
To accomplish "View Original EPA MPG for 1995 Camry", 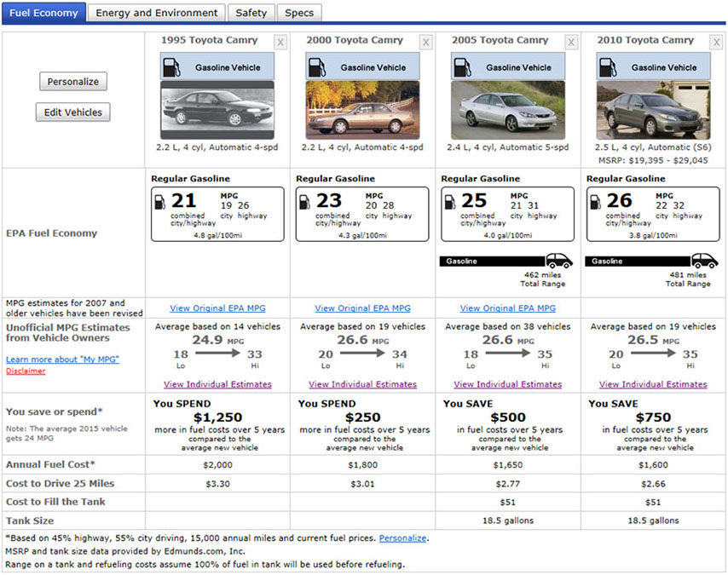I will pyautogui.click(x=217, y=308).
